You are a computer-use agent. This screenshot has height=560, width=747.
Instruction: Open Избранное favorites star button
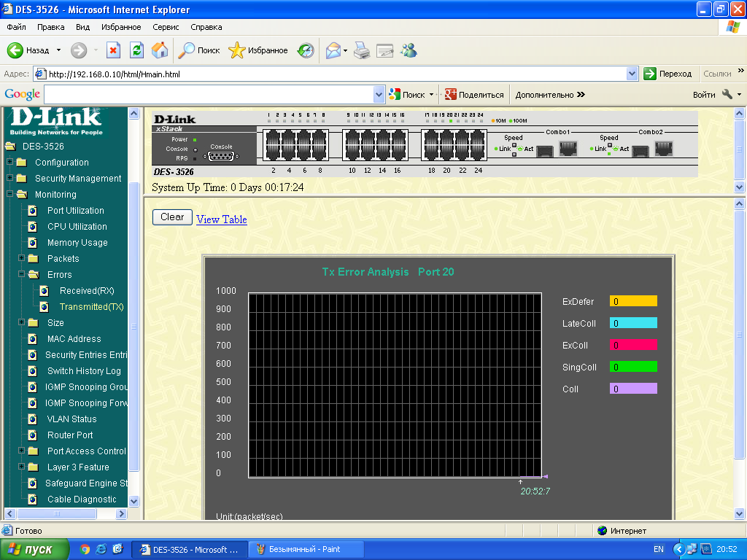coord(258,50)
